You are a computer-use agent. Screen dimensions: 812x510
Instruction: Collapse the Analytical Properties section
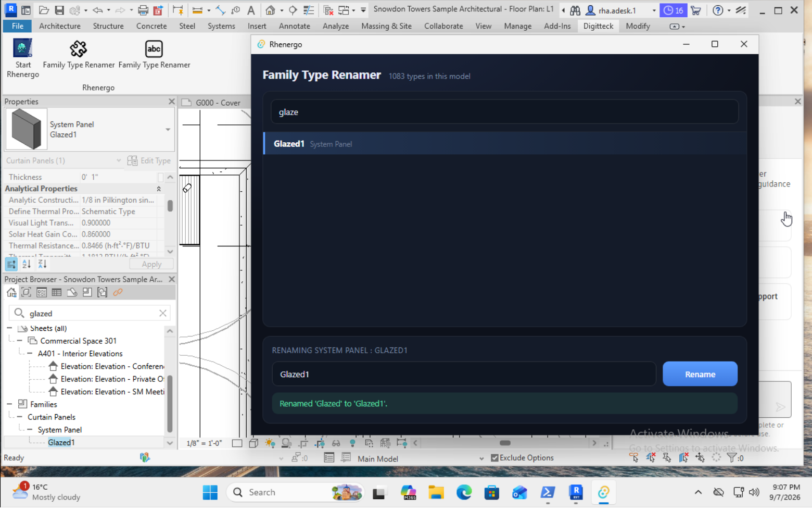pos(159,189)
